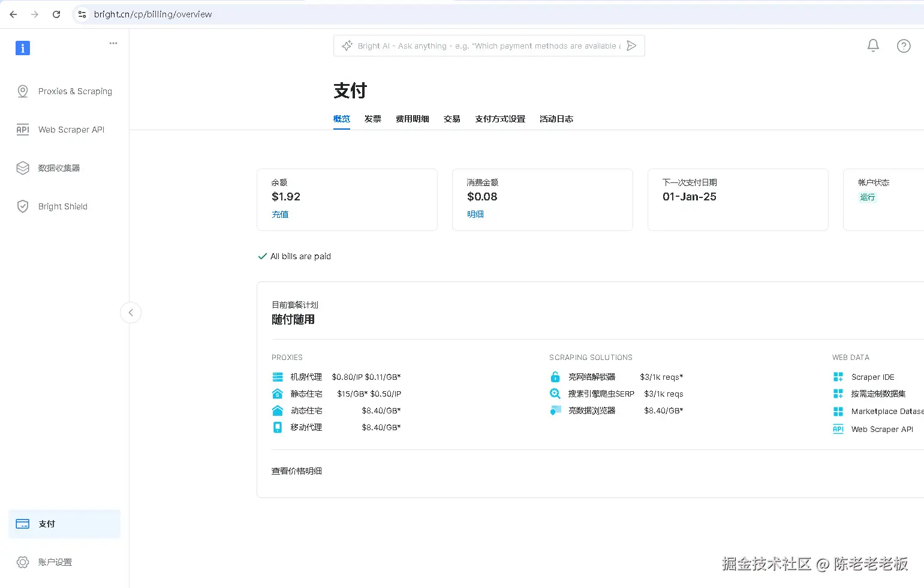Click the 静态住宅 house icon
The width and height of the screenshot is (924, 588).
(278, 394)
